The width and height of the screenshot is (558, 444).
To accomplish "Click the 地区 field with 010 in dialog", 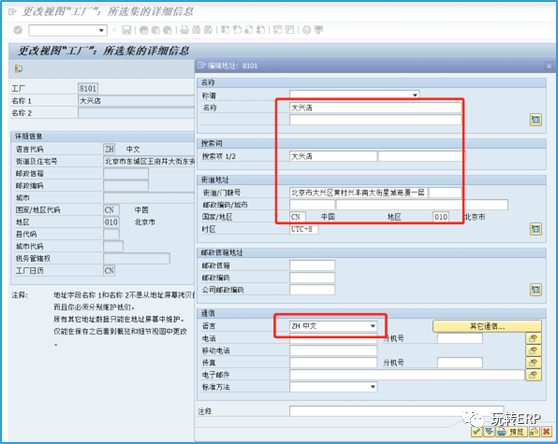I will pyautogui.click(x=441, y=217).
